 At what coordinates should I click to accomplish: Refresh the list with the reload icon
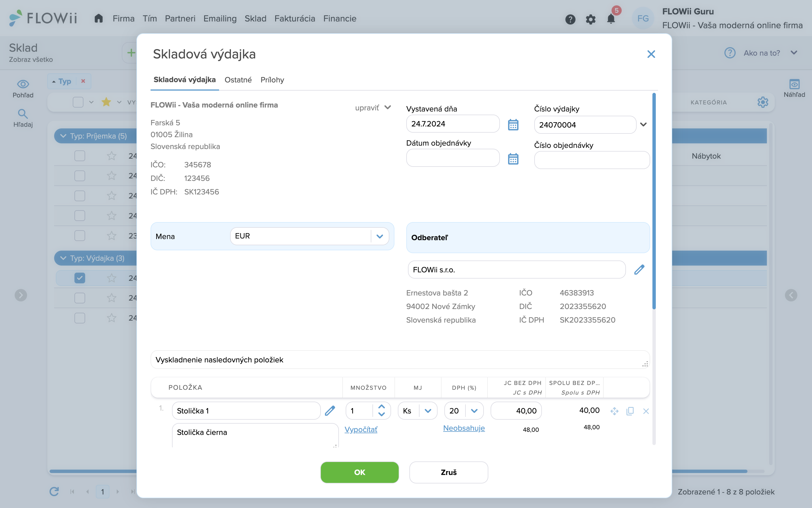(x=54, y=491)
